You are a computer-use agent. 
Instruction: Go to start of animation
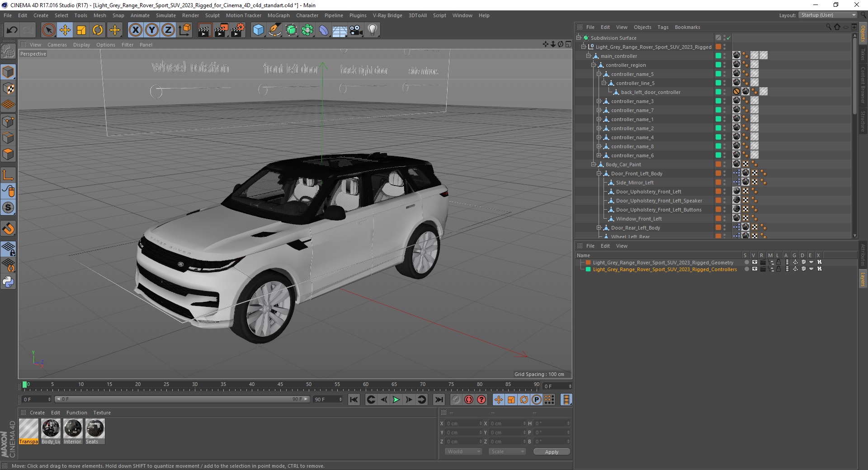(354, 399)
